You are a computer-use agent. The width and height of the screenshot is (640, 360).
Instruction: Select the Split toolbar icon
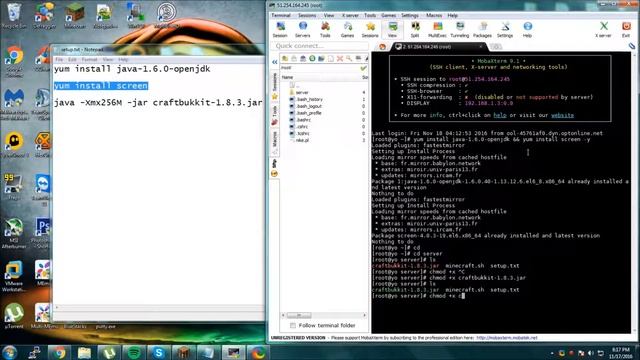[x=415, y=29]
